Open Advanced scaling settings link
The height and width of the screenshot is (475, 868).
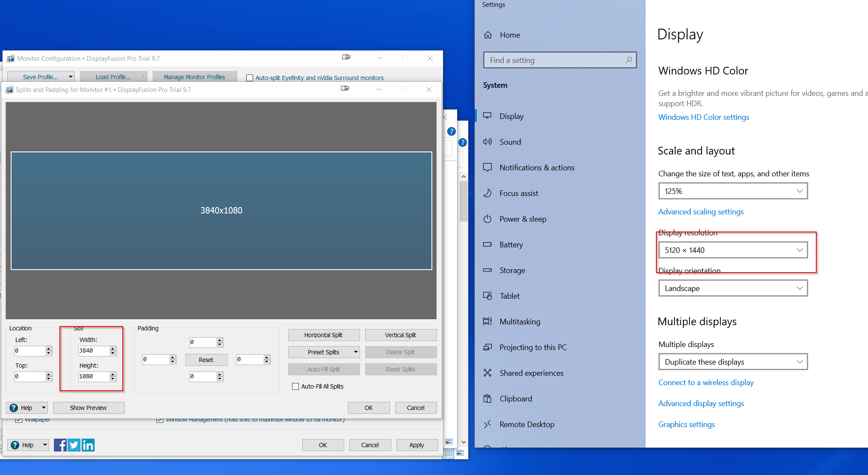click(701, 212)
